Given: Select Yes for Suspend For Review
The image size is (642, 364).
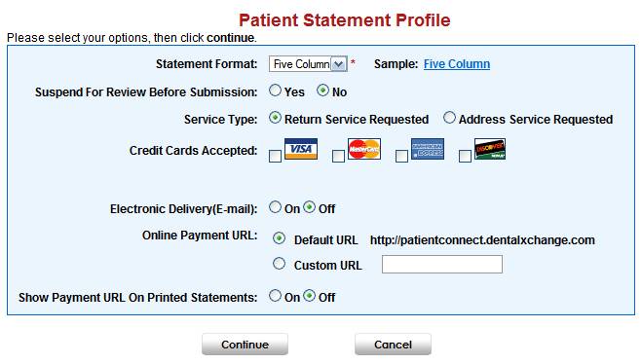Looking at the screenshot, I should tap(275, 91).
